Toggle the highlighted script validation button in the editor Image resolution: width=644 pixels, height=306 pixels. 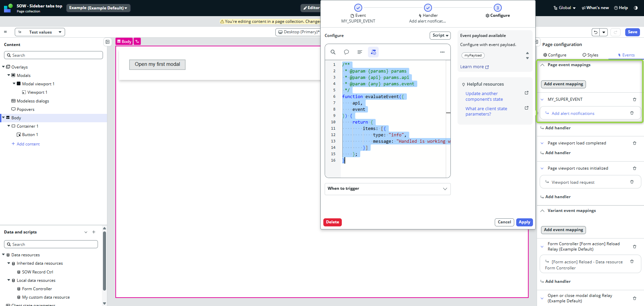(373, 52)
